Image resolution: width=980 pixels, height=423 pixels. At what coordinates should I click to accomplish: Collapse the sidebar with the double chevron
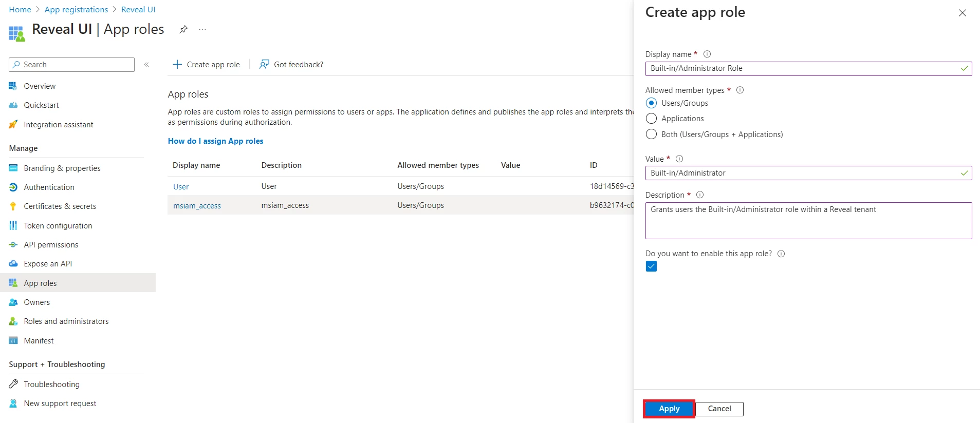click(x=146, y=65)
